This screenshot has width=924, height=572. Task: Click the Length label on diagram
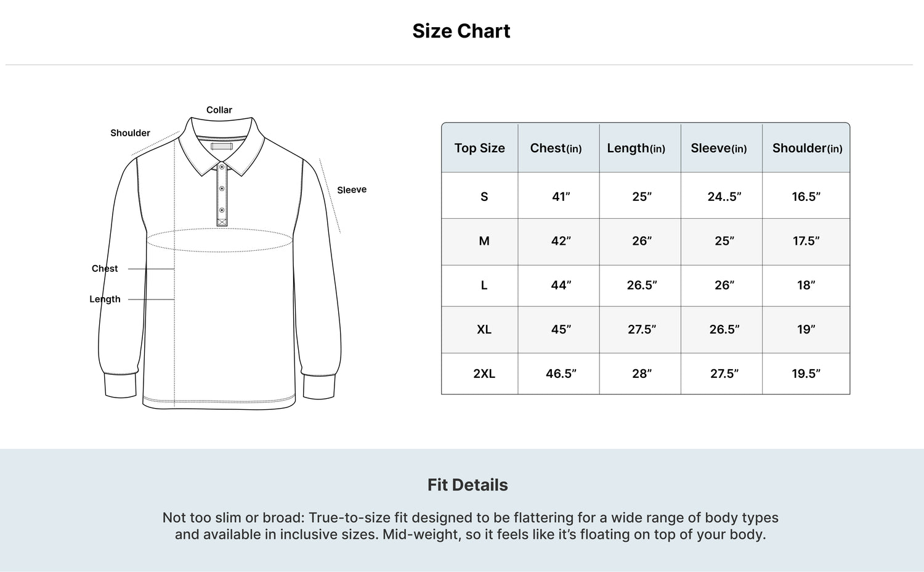coord(105,300)
